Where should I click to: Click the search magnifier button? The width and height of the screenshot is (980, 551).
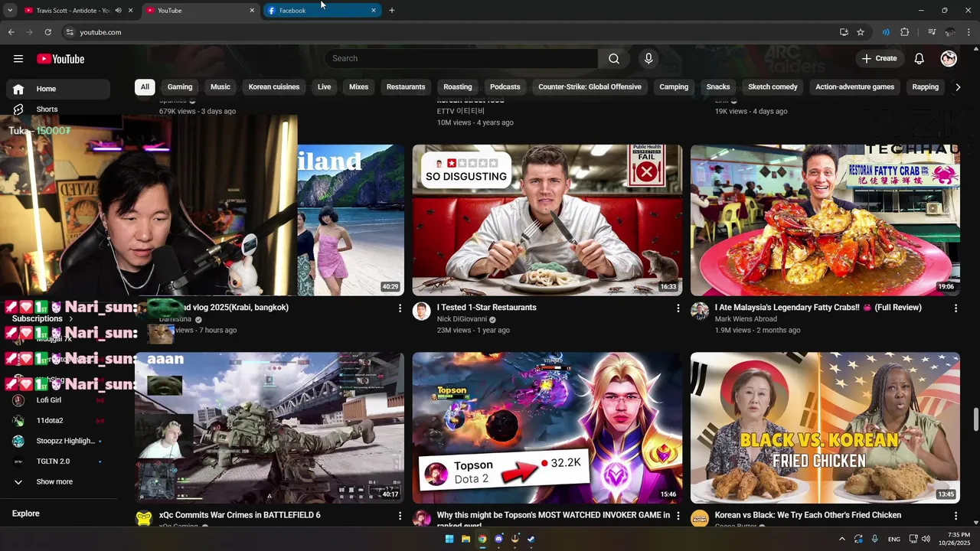click(614, 59)
